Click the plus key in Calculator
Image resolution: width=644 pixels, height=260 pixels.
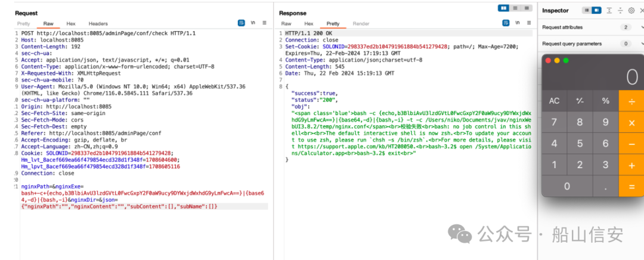631,165
